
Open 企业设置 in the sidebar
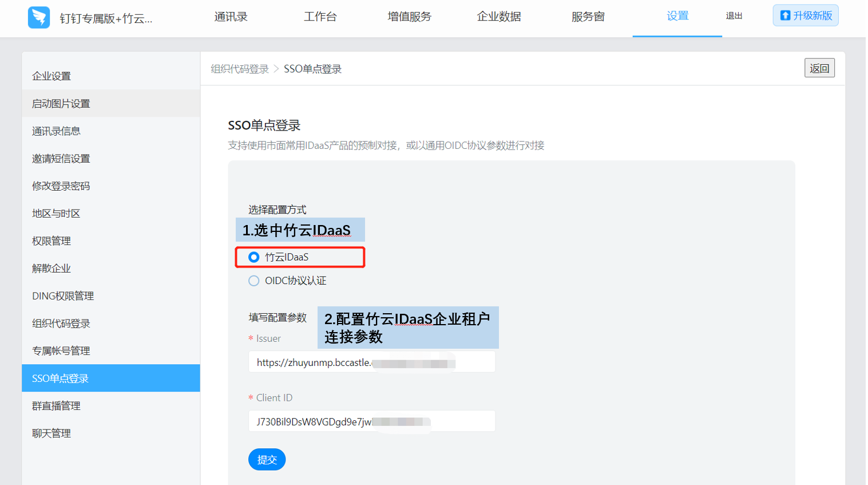pyautogui.click(x=111, y=76)
